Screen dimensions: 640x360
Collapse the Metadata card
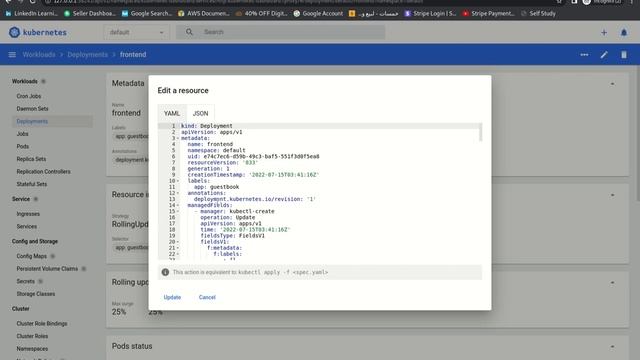click(x=612, y=84)
